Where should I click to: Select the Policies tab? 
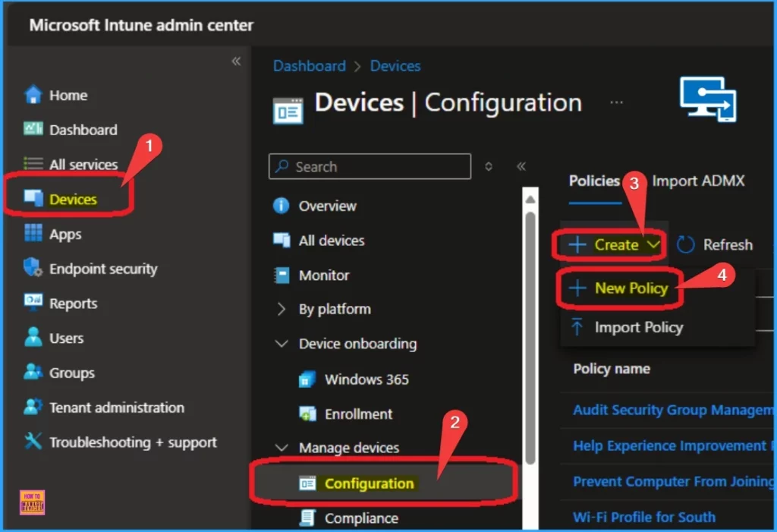click(x=594, y=181)
